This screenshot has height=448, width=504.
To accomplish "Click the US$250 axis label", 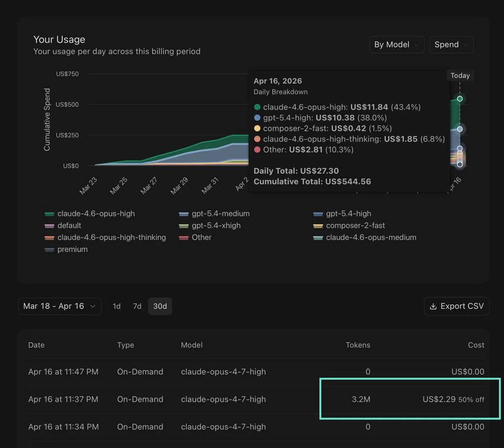I will (67, 135).
